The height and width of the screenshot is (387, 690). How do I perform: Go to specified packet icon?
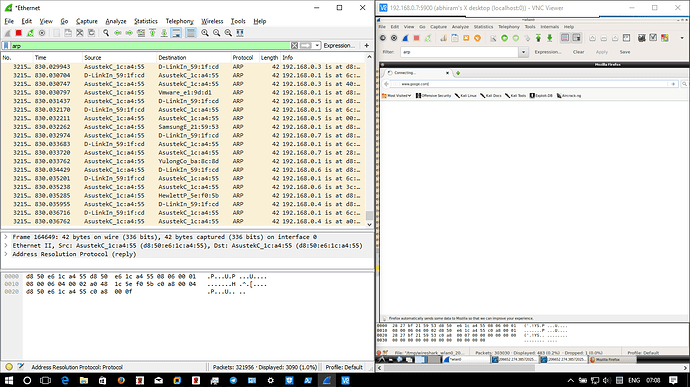pyautogui.click(x=141, y=33)
